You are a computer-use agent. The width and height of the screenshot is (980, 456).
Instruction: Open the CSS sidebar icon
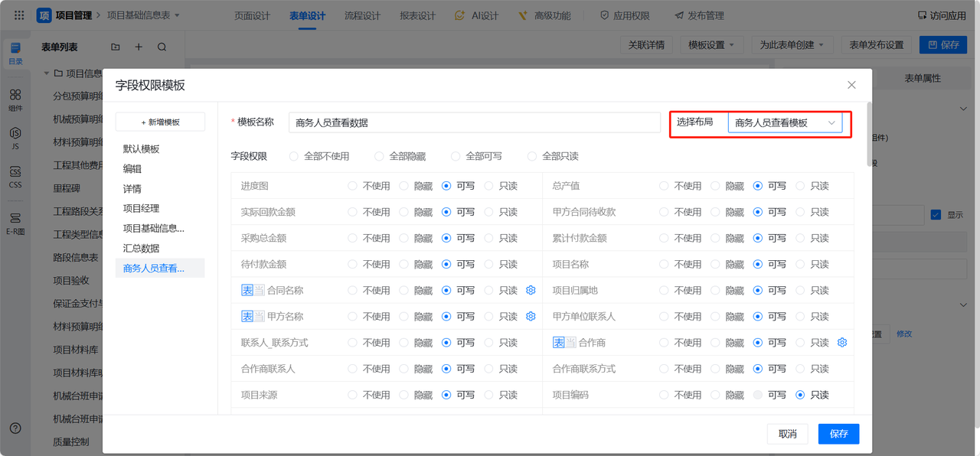pyautogui.click(x=15, y=177)
